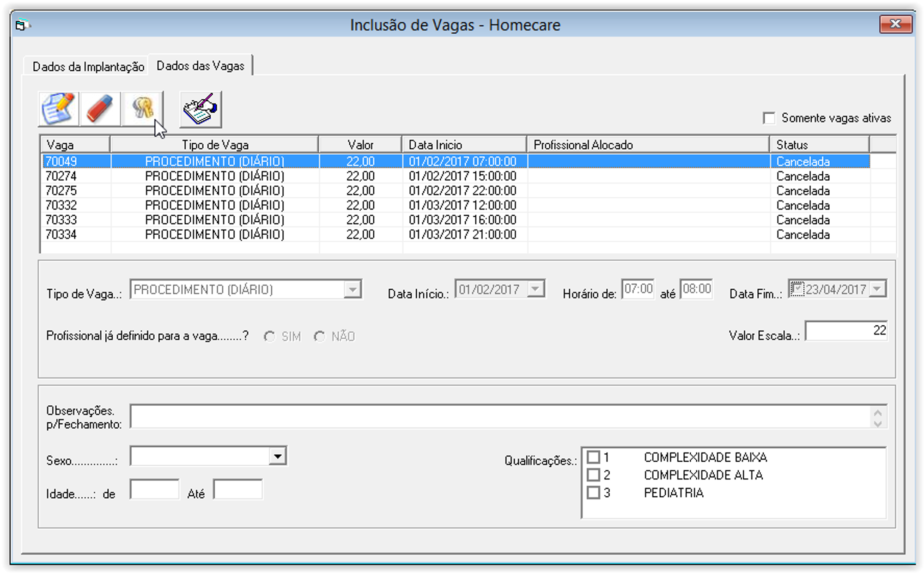Select vaga row 70332 in list
Viewport: 924px width, 573px height.
(61, 205)
